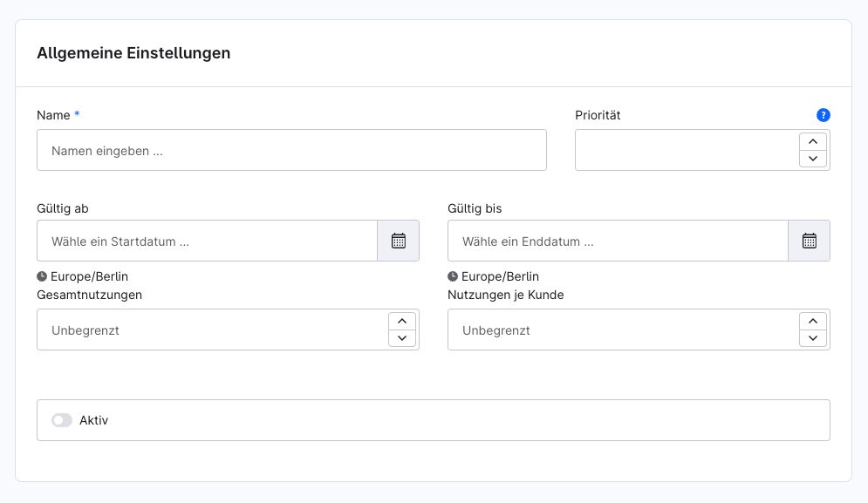Select the Gültig bis end date field

[618, 241]
